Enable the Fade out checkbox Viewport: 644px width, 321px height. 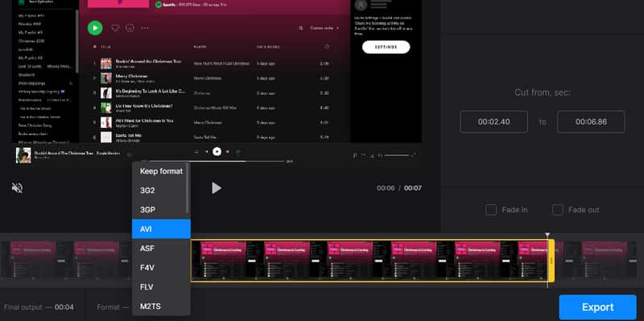(x=557, y=210)
